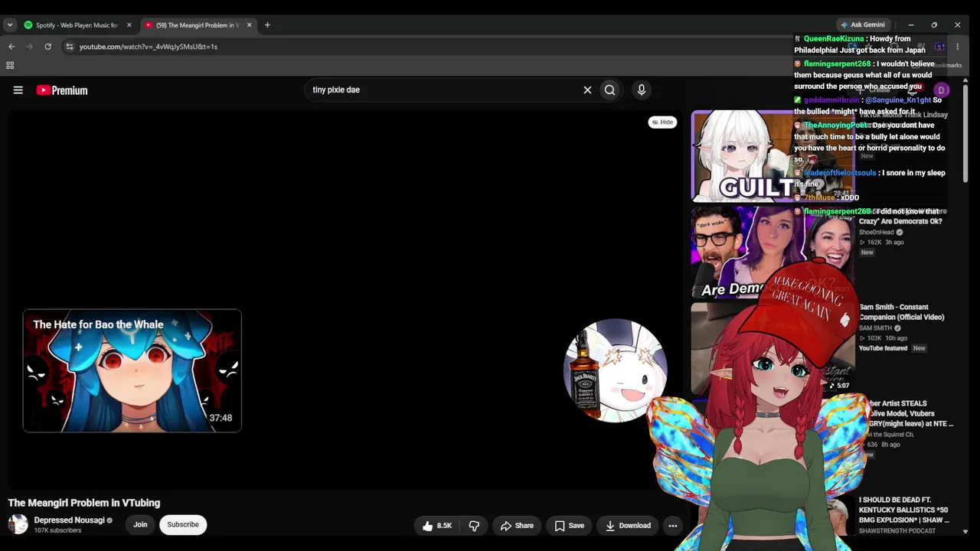Screen dimensions: 980x551
Task: Open the Chrome apps grid shortcut
Action: click(x=10, y=66)
